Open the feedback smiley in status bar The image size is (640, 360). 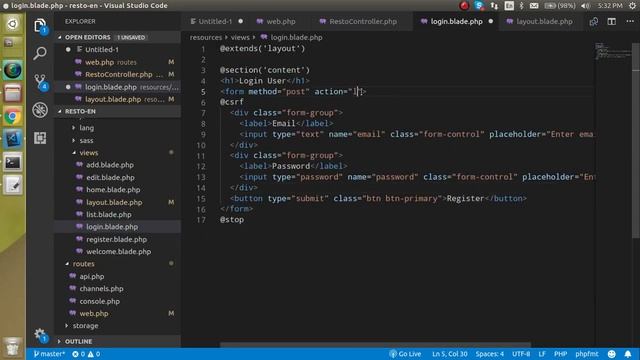[x=611, y=354]
